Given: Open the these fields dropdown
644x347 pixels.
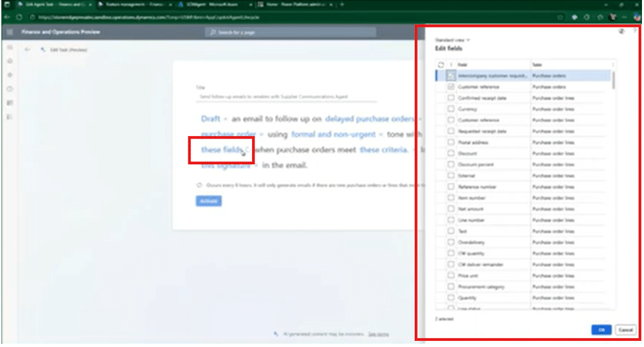Looking at the screenshot, I should [225, 150].
